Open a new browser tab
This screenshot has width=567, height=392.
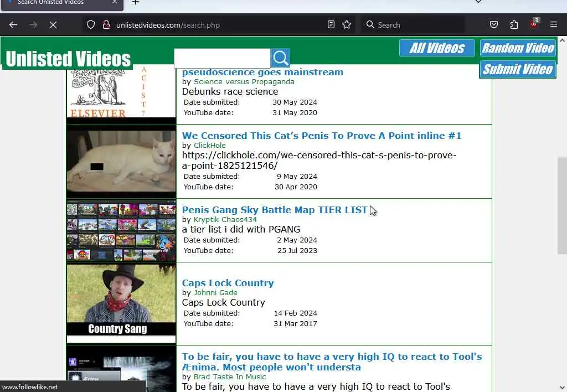pos(135,2)
